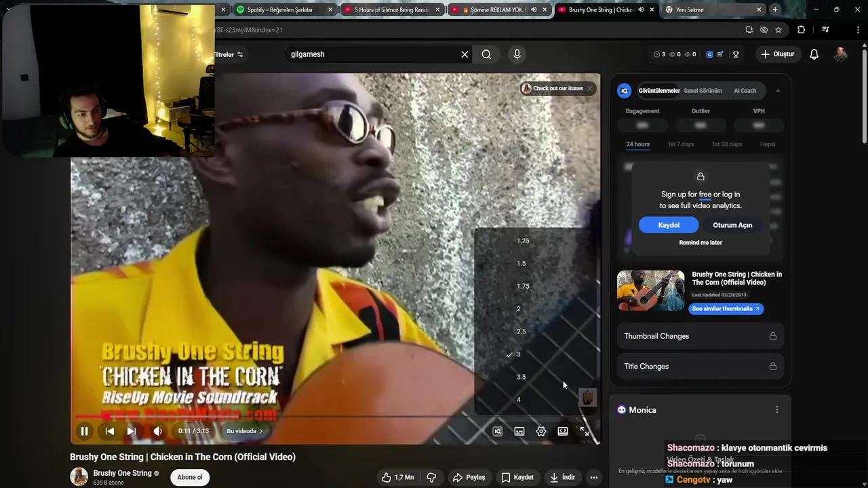Open the more actions ellipsis under video
Image resolution: width=868 pixels, height=488 pixels.
point(594,477)
